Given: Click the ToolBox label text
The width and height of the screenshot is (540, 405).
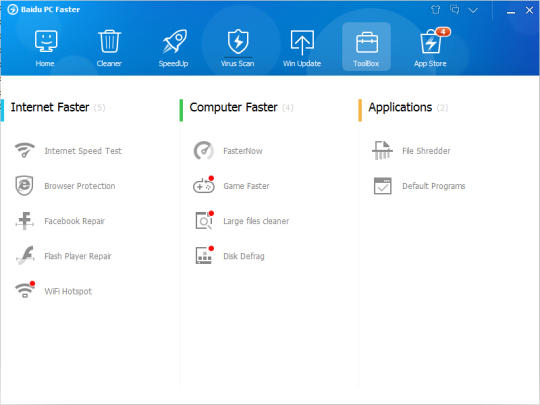Looking at the screenshot, I should click(366, 64).
